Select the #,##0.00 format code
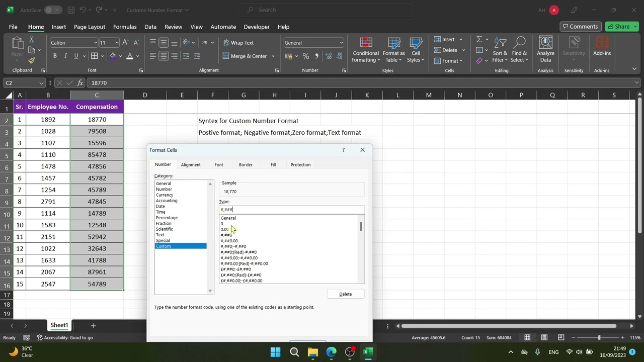The image size is (644, 362). tap(229, 241)
